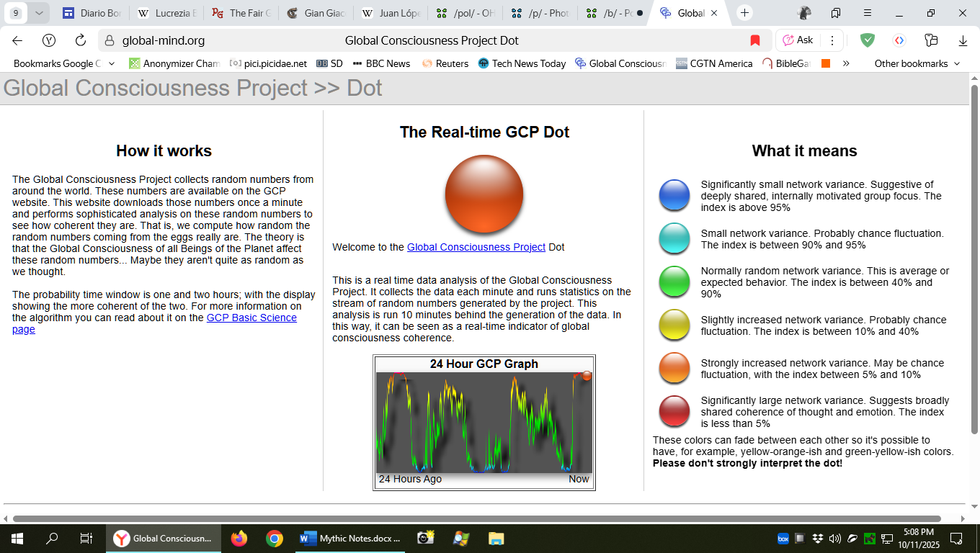Screen dimensions: 980x553
Task: Open the Global Consciousn bookmark in bookmarks bar
Action: [x=620, y=63]
